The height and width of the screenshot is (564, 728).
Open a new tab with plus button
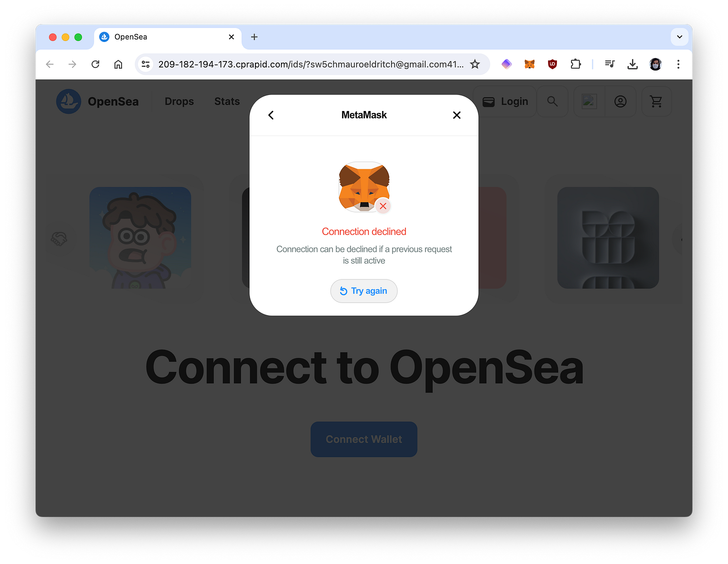[254, 37]
